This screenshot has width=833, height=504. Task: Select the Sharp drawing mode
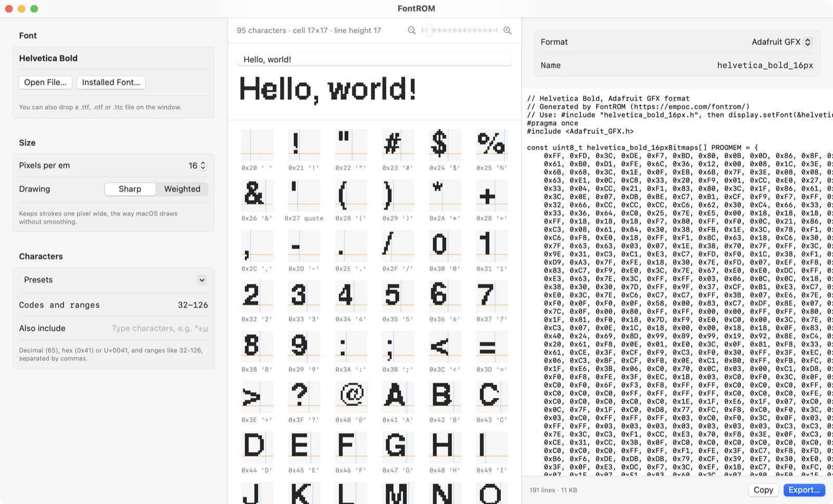pos(130,189)
